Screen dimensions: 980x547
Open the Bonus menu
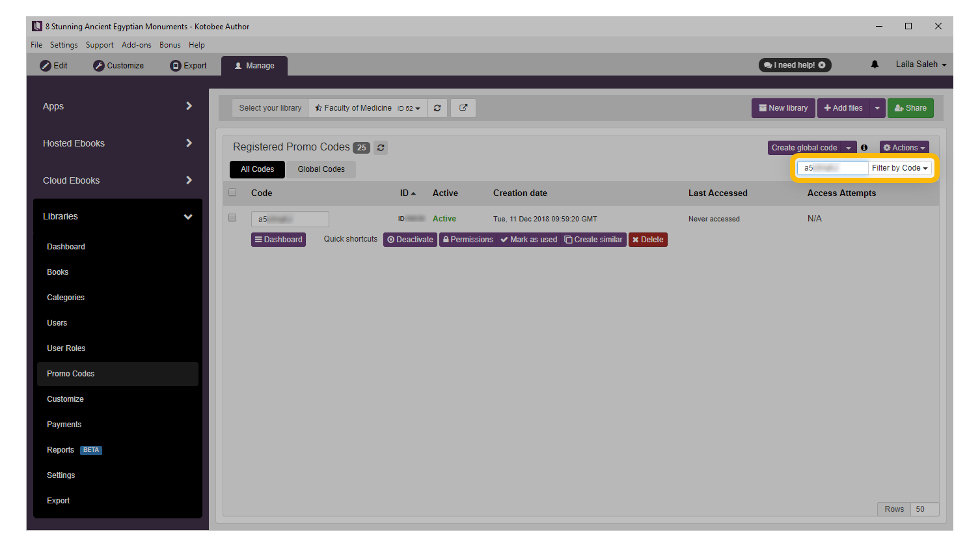pos(170,45)
